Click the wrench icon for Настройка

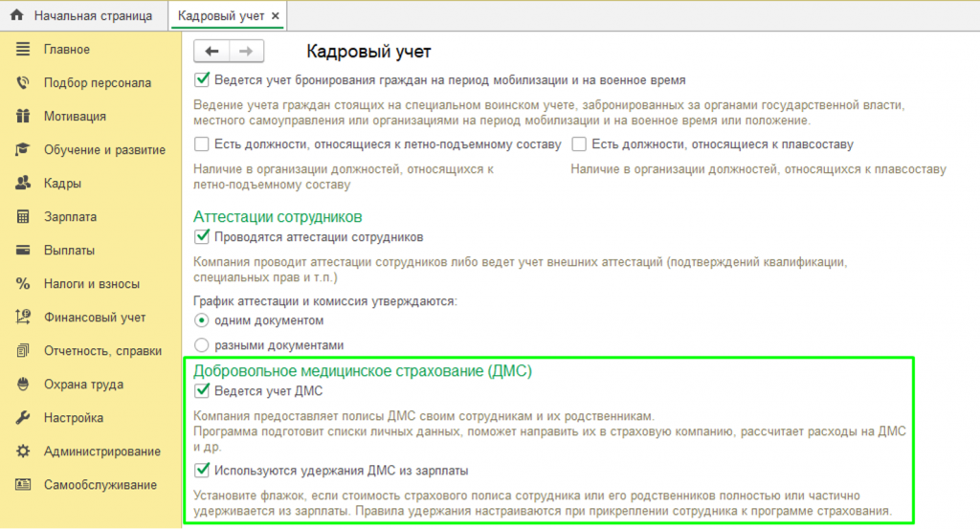[x=23, y=418]
